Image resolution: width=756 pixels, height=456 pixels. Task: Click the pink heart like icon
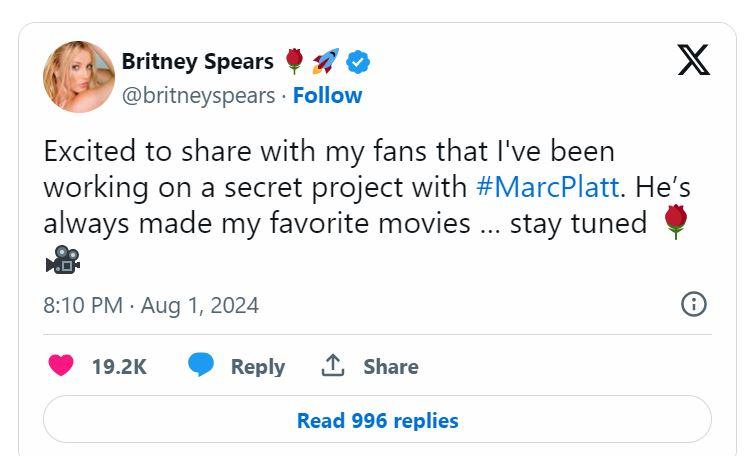pyautogui.click(x=61, y=366)
